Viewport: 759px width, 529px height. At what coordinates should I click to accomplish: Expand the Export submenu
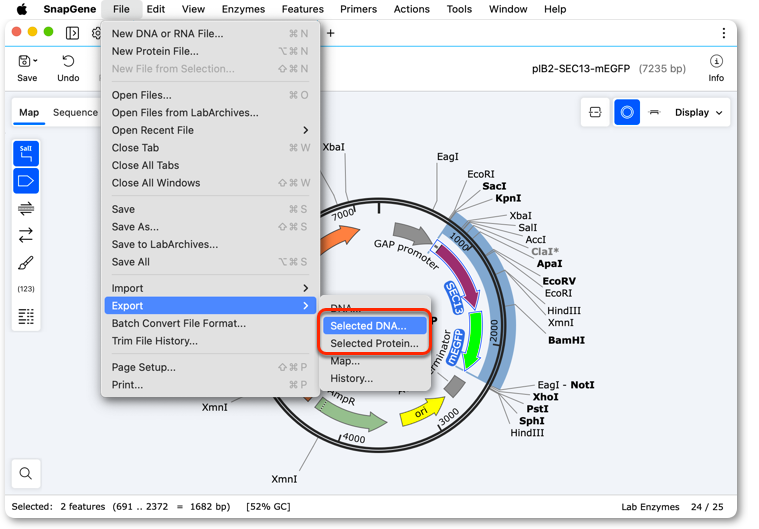click(x=210, y=306)
